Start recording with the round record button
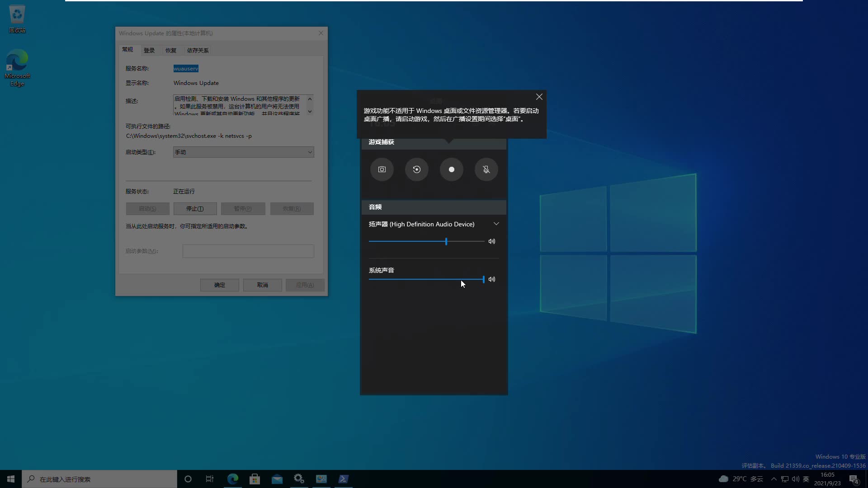 tap(452, 169)
